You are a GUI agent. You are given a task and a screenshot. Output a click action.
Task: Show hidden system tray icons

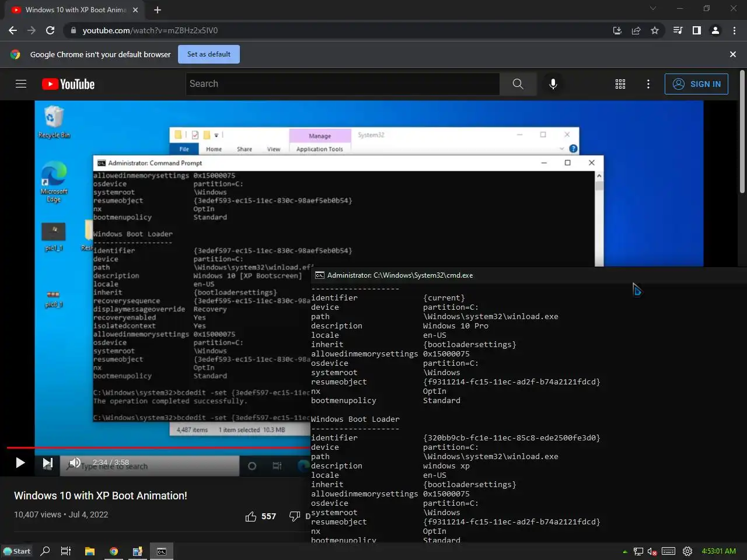pyautogui.click(x=625, y=551)
